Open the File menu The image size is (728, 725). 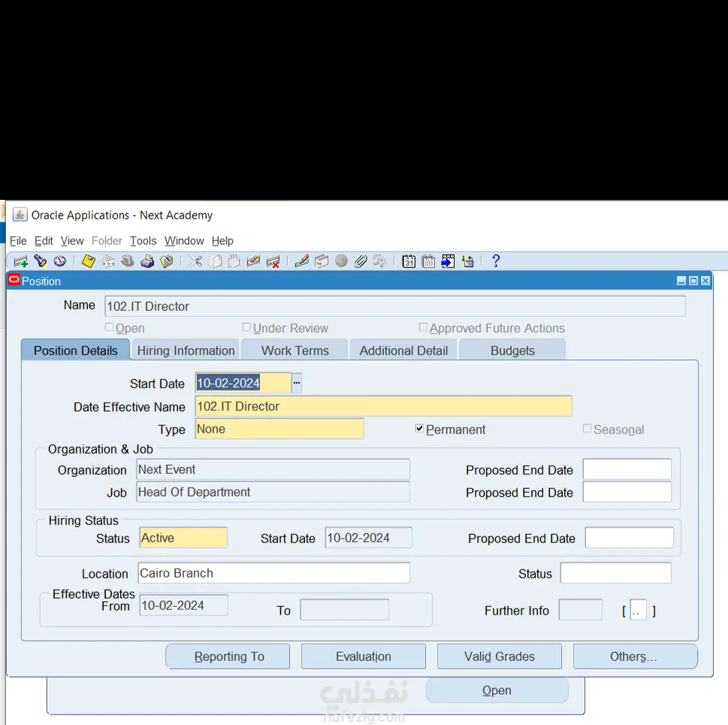click(x=18, y=241)
